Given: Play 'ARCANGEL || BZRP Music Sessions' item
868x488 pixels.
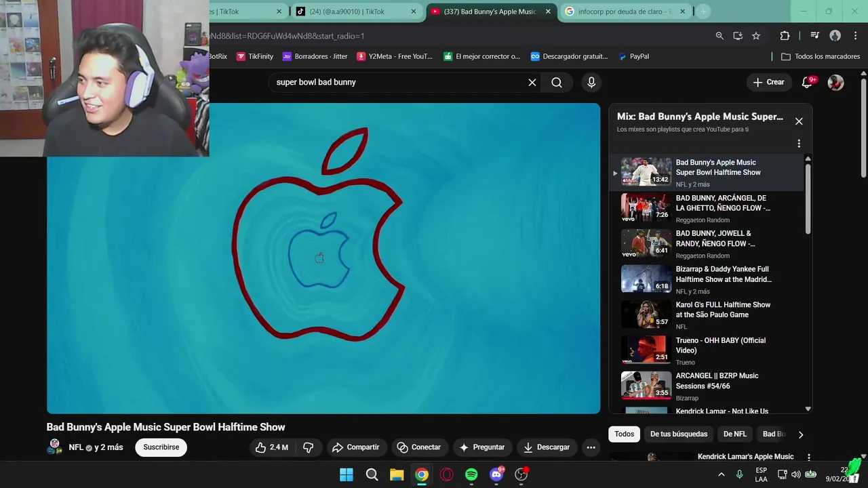Looking at the screenshot, I should click(705, 386).
